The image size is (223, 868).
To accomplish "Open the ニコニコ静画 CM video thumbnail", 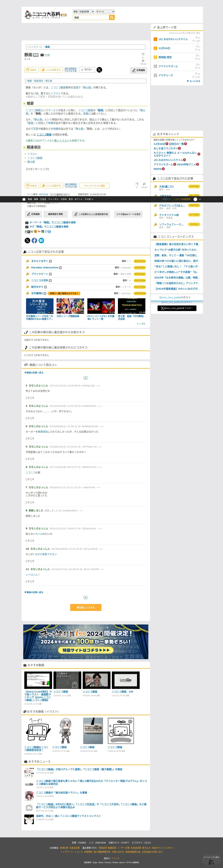I will 125,680.
